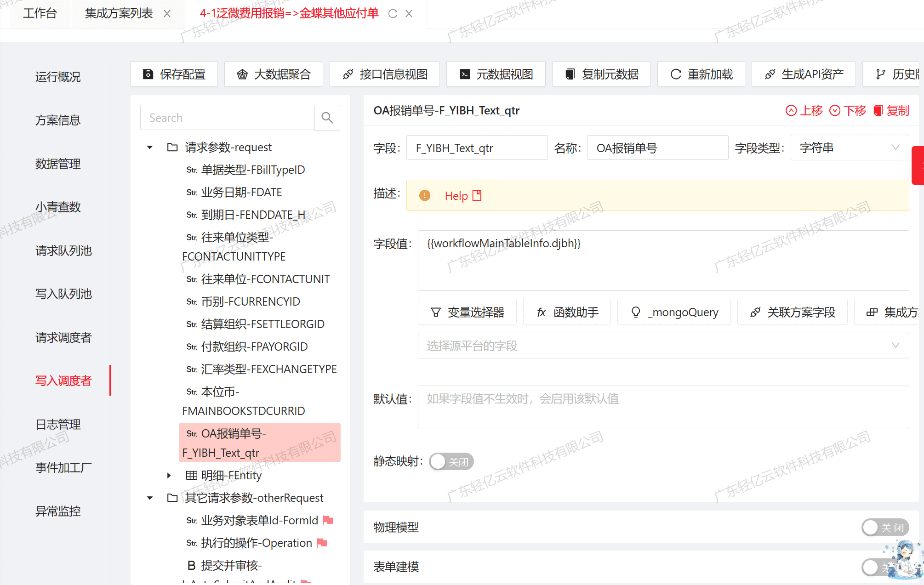
Task: Click the 生成API资产 generate API asset icon
Action: [x=769, y=75]
